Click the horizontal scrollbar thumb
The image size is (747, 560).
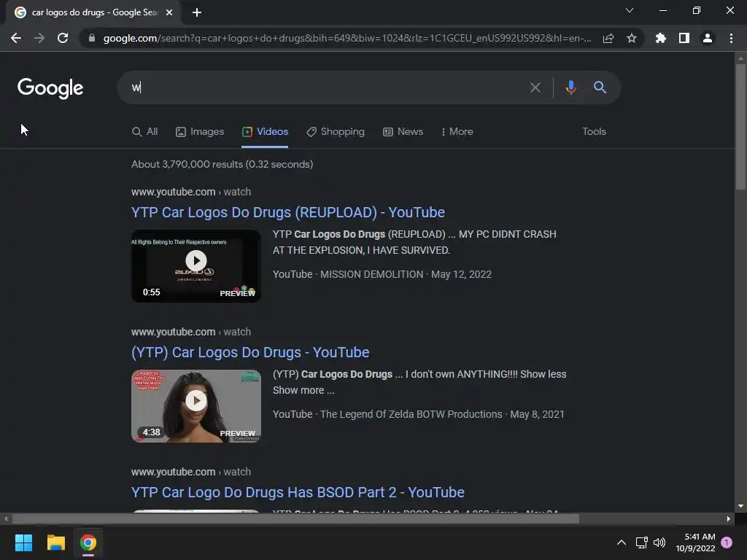(295, 518)
